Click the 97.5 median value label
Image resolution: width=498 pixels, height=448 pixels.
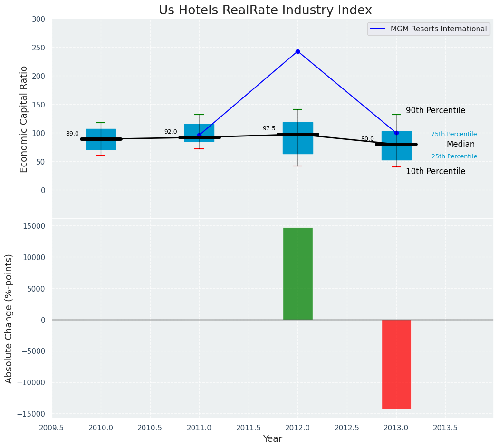tap(269, 128)
